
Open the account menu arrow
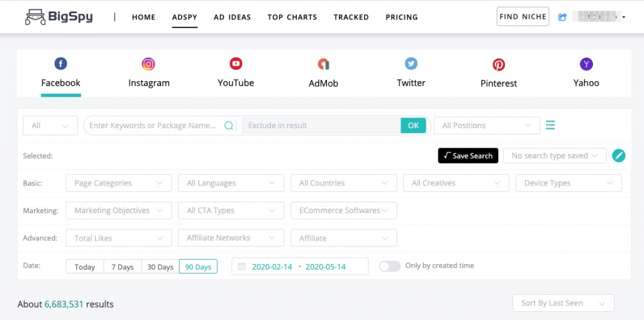(x=624, y=17)
